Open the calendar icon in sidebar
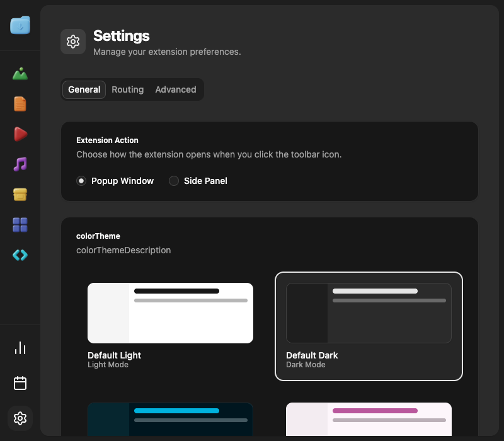504x441 pixels. point(20,383)
